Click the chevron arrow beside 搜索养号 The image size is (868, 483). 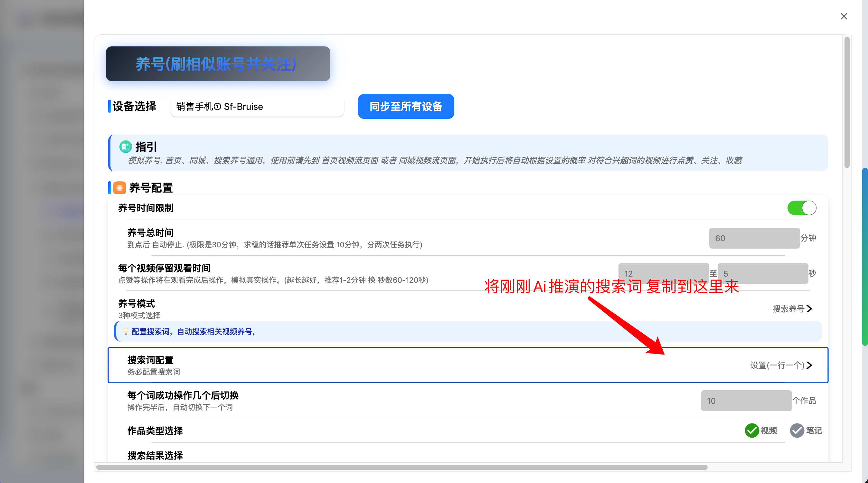[809, 309]
